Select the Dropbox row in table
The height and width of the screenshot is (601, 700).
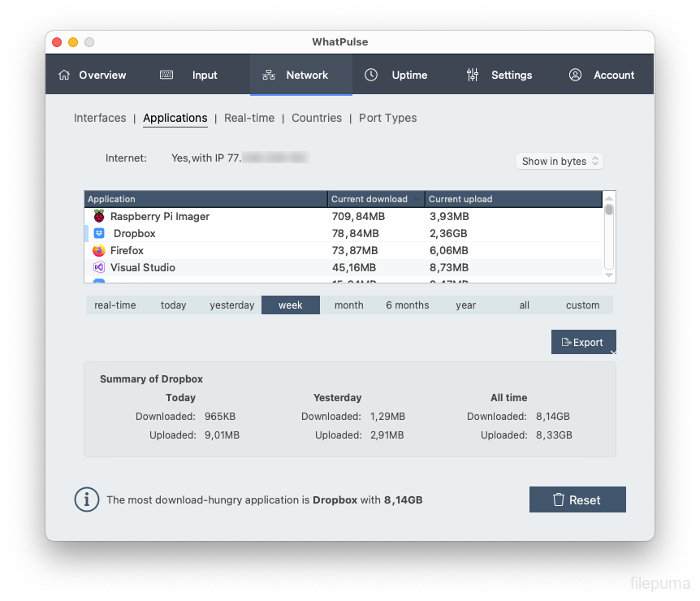pos(244,234)
